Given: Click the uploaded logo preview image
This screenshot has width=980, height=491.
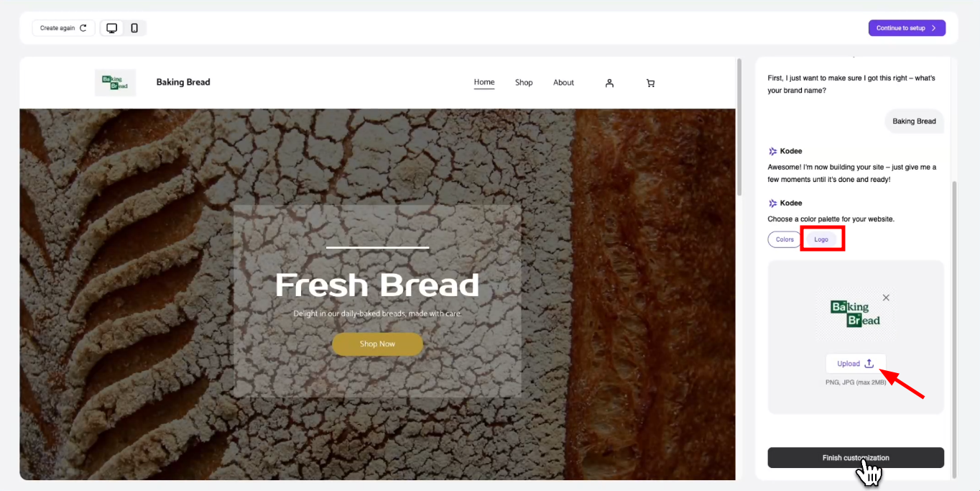Looking at the screenshot, I should [855, 314].
